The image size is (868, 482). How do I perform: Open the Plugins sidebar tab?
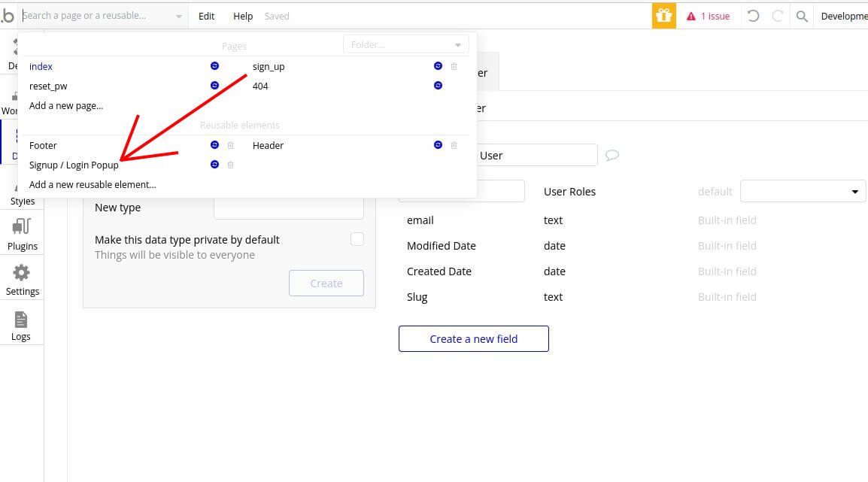point(22,234)
